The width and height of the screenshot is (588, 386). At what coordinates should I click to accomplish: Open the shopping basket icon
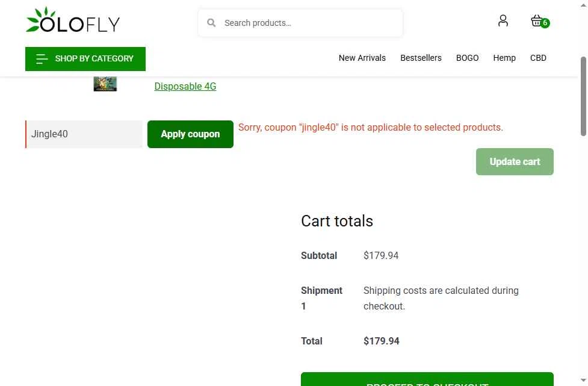pos(536,21)
